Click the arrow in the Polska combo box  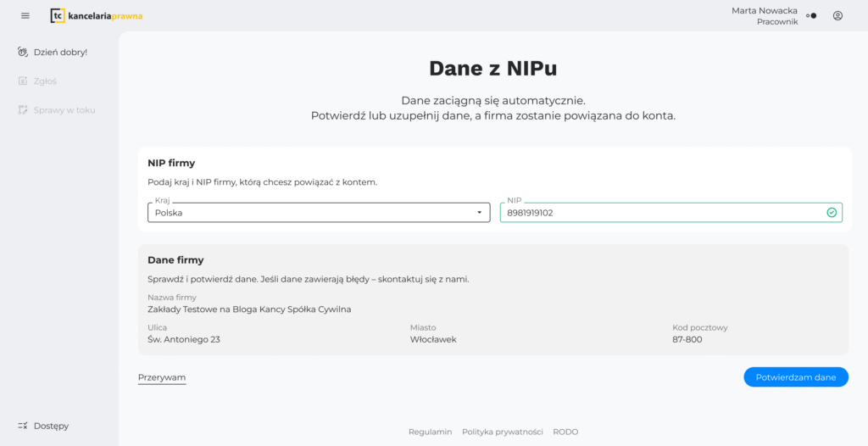(x=479, y=213)
